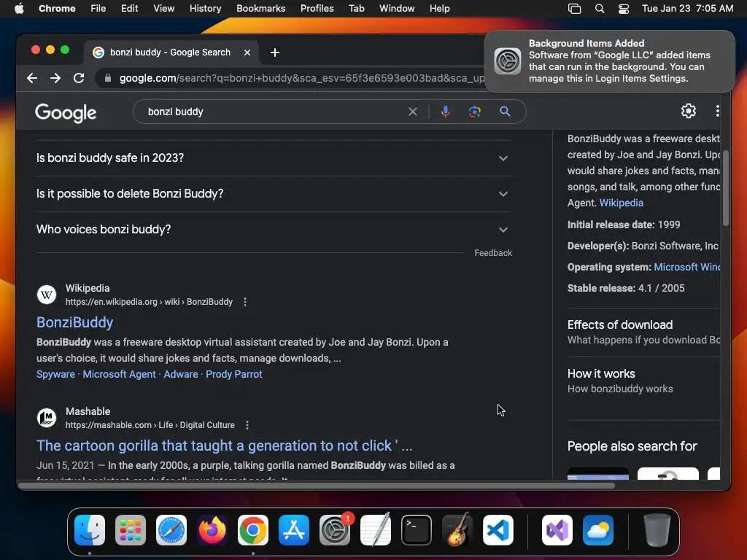Close the bonzi buddy Google Search tab
Image resolution: width=747 pixels, height=560 pixels.
coord(247,52)
